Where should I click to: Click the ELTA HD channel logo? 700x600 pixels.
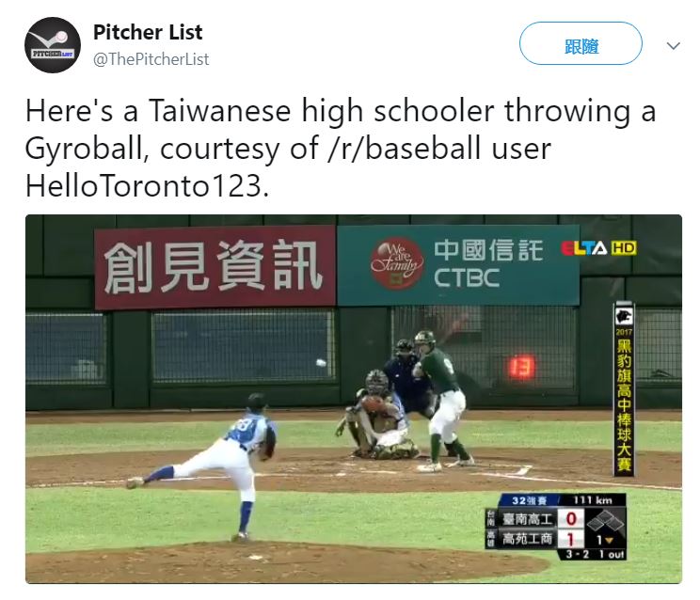(x=598, y=248)
